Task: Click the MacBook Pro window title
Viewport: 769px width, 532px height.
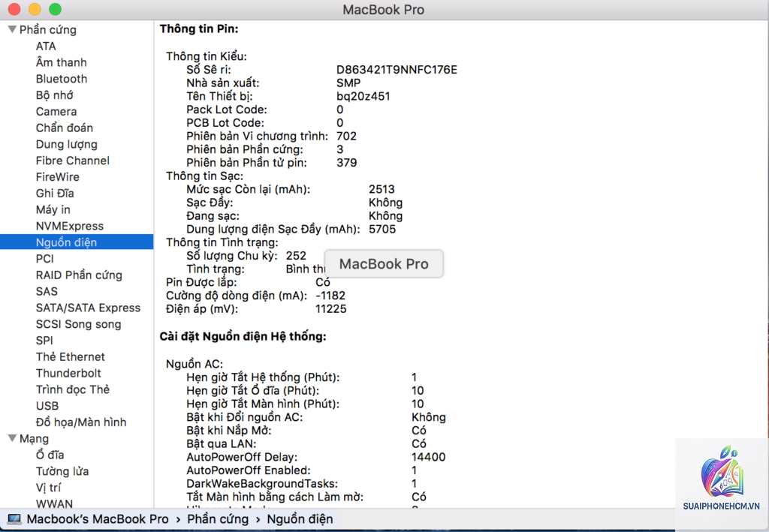Action: pos(384,10)
